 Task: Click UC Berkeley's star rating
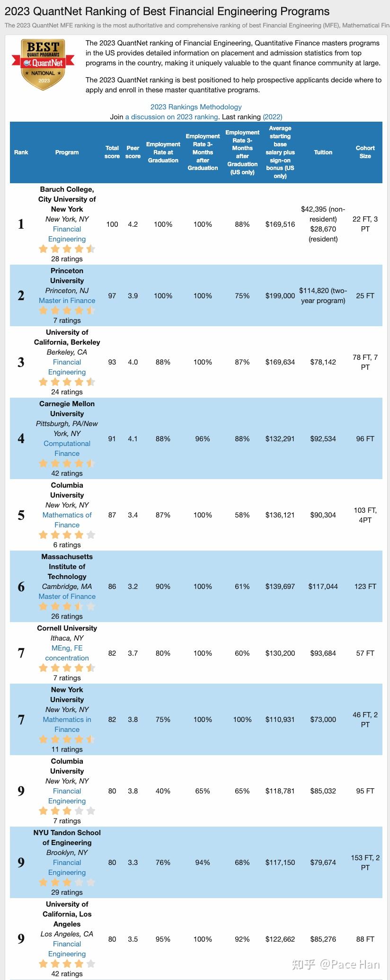click(x=67, y=382)
